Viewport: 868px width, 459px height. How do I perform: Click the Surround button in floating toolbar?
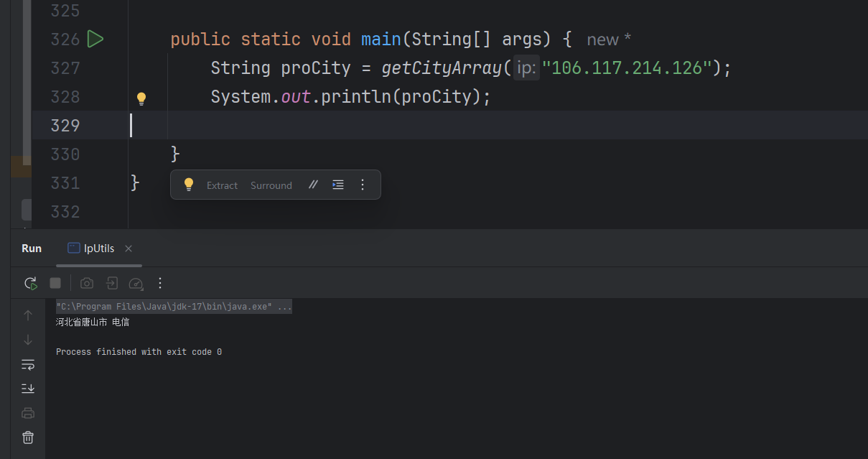tap(271, 185)
